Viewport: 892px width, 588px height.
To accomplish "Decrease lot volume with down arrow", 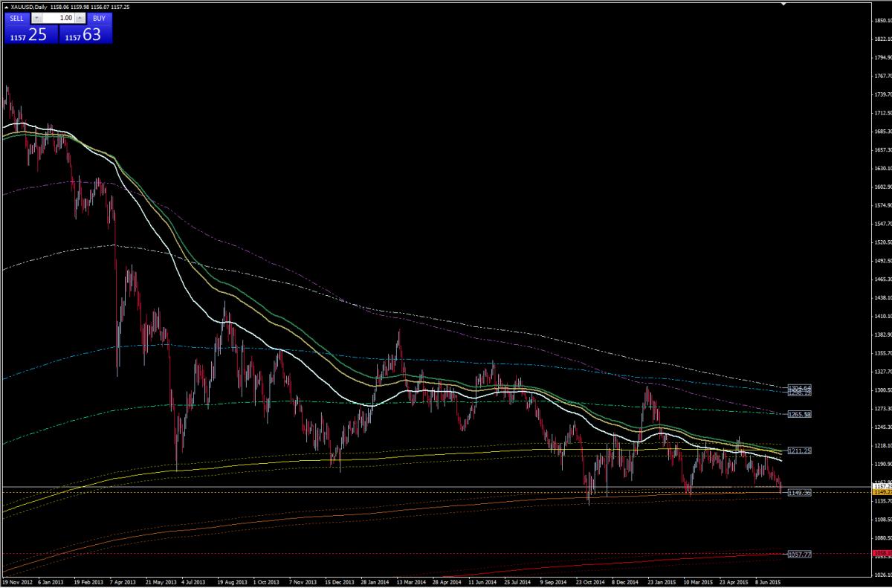I will pyautogui.click(x=37, y=17).
